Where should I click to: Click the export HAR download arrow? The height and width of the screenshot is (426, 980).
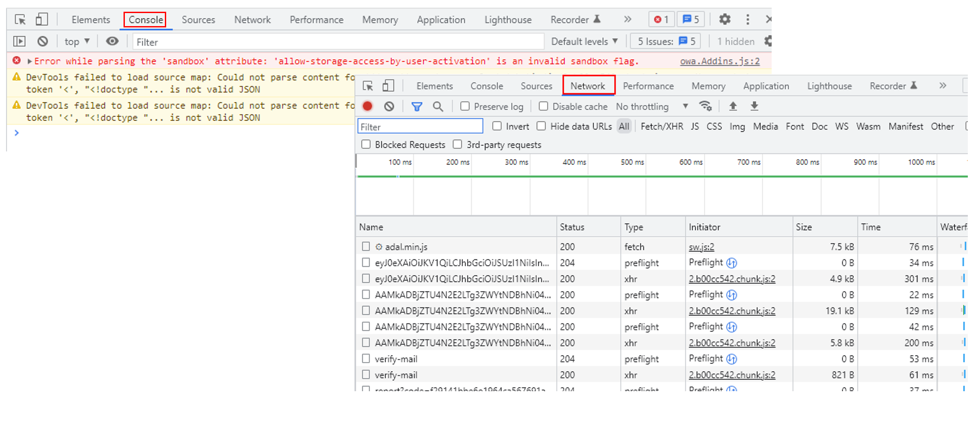(x=755, y=106)
